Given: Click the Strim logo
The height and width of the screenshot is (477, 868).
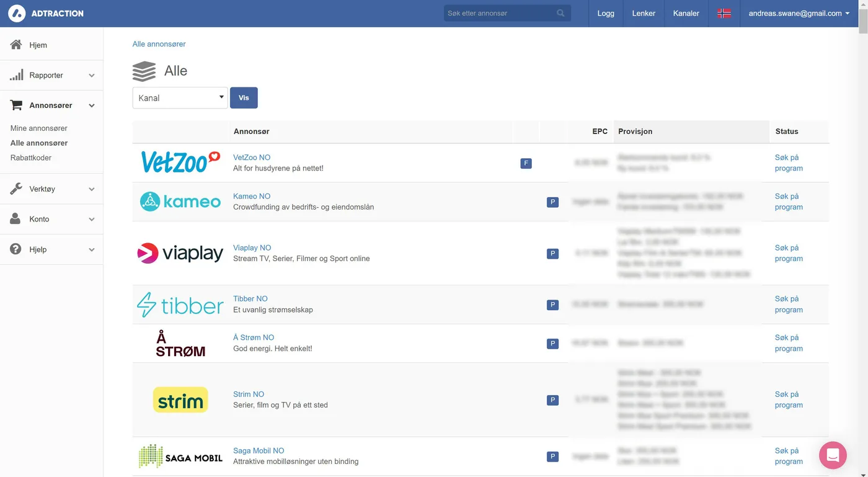Looking at the screenshot, I should [x=180, y=400].
